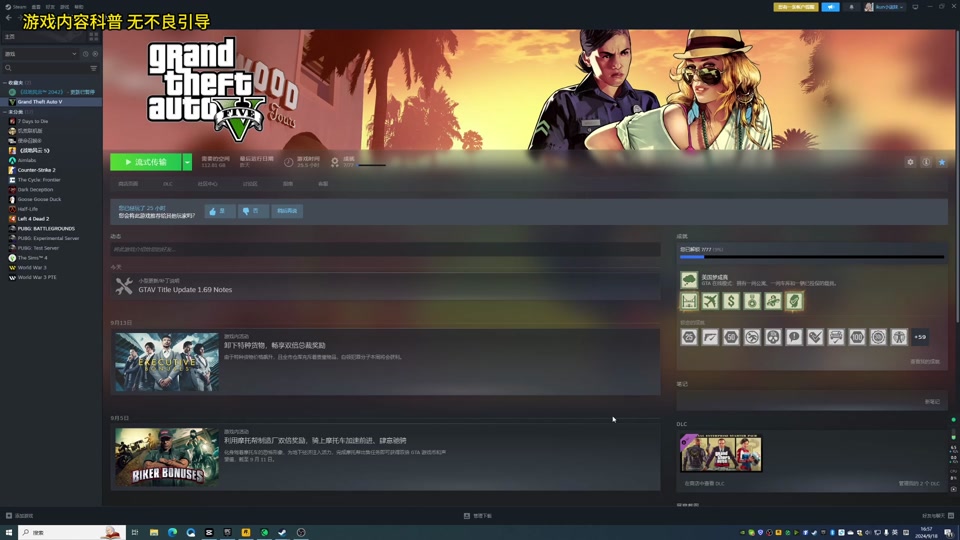Switch library to grid view icon
This screenshot has height=540, width=960.
coord(94,37)
